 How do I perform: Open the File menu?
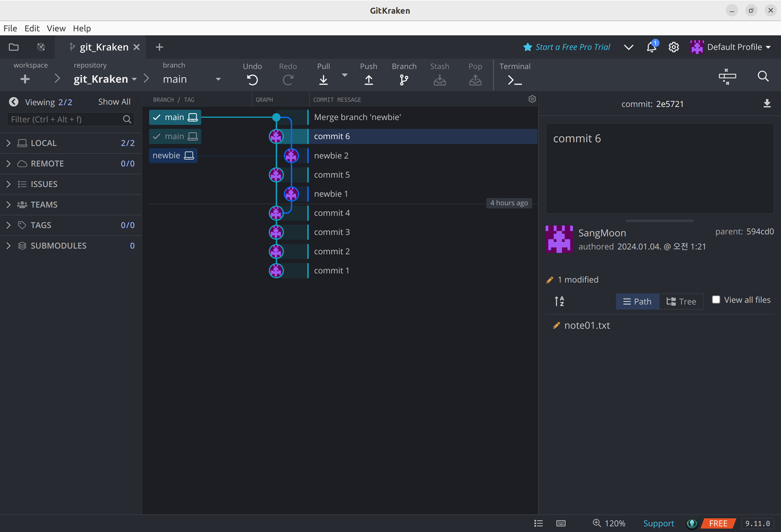(10, 28)
